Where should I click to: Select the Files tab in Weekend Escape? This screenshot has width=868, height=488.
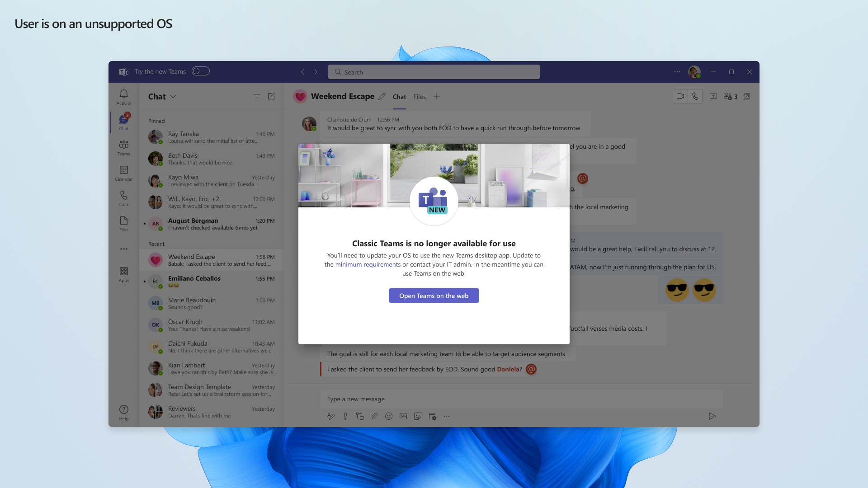(420, 97)
